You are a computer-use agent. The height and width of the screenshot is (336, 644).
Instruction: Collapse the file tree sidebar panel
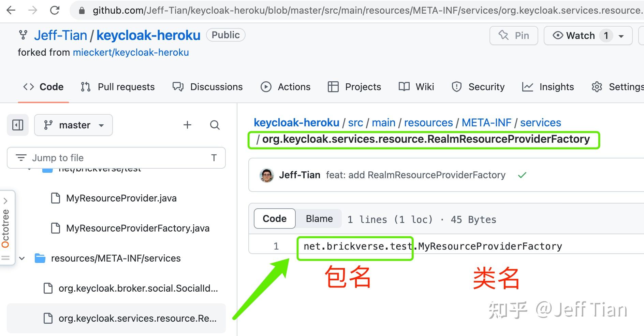click(17, 125)
